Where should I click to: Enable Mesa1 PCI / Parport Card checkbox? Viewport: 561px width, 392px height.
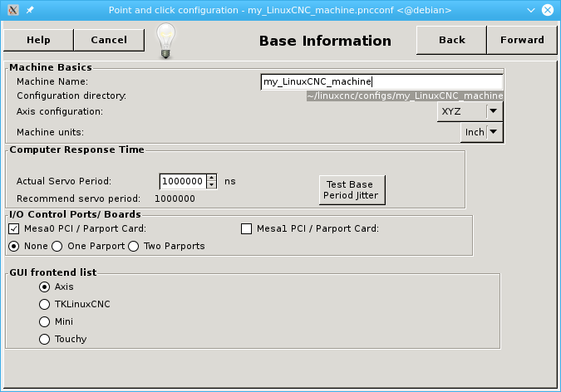[x=246, y=228]
